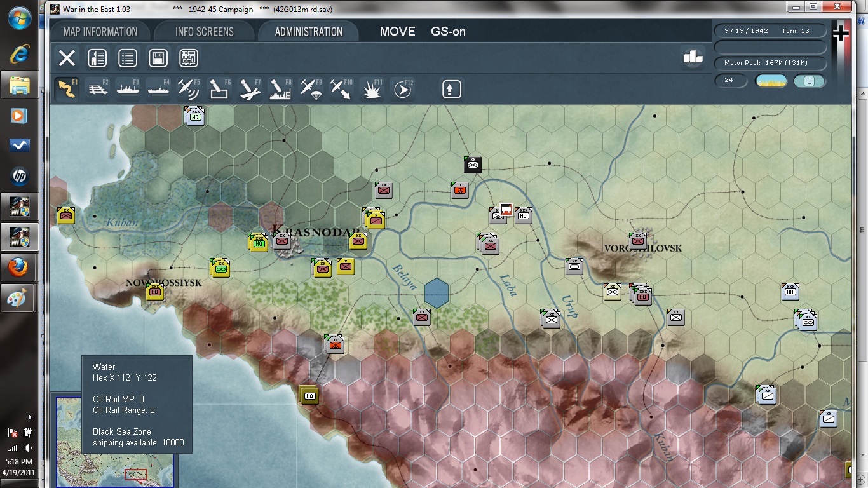Select the F1 Move mode icon

coord(67,89)
